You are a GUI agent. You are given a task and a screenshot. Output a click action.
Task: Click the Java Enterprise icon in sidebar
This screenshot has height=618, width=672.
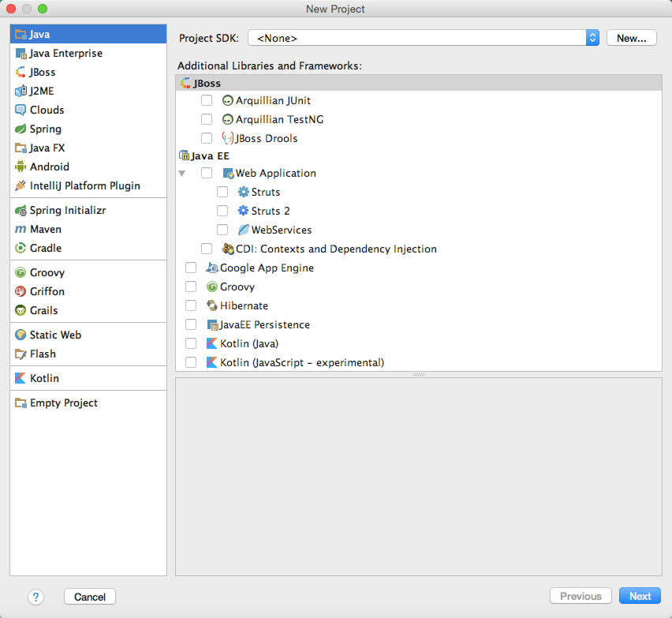tap(21, 53)
